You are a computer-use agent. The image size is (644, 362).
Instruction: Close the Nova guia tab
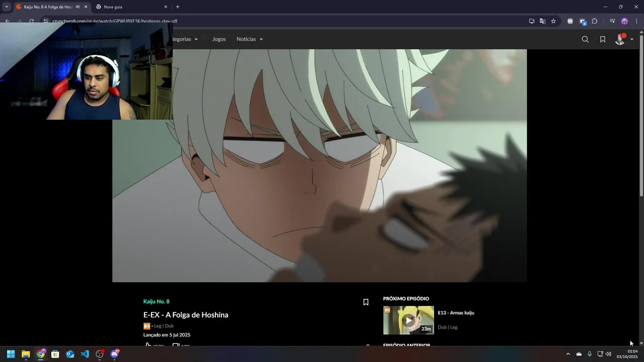point(166,7)
